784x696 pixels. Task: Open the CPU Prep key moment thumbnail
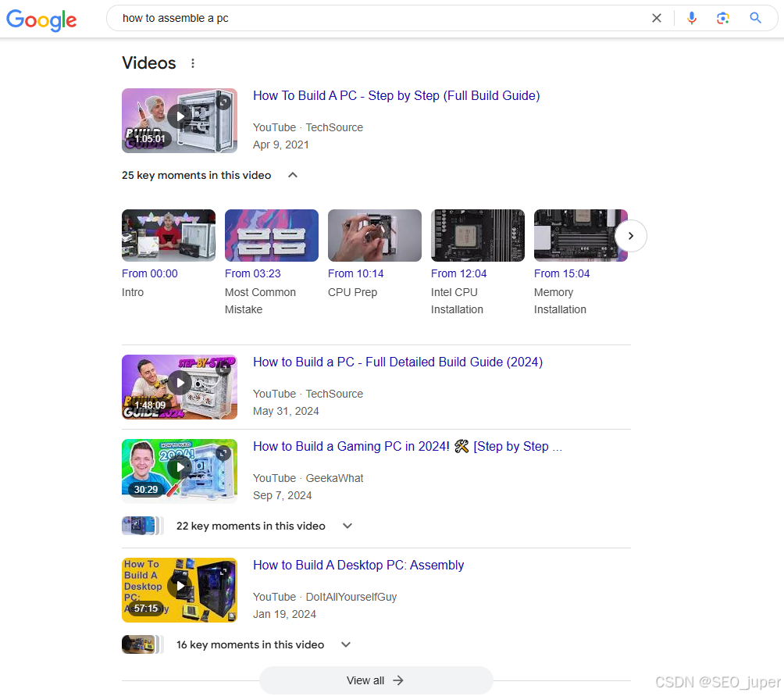(x=375, y=235)
